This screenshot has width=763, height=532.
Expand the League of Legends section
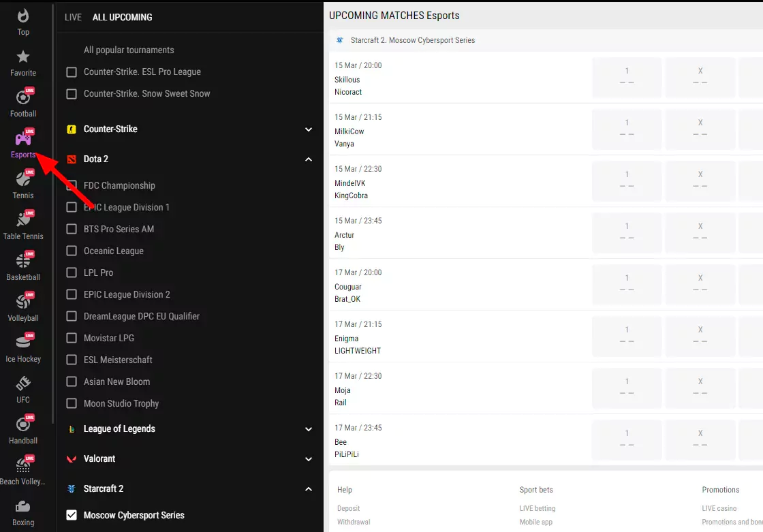[x=308, y=429]
